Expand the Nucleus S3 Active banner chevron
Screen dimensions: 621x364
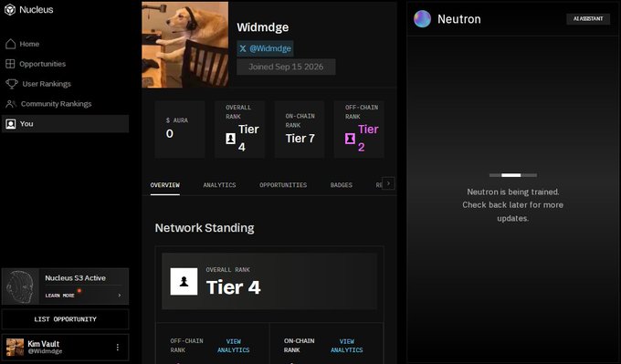pyautogui.click(x=120, y=296)
